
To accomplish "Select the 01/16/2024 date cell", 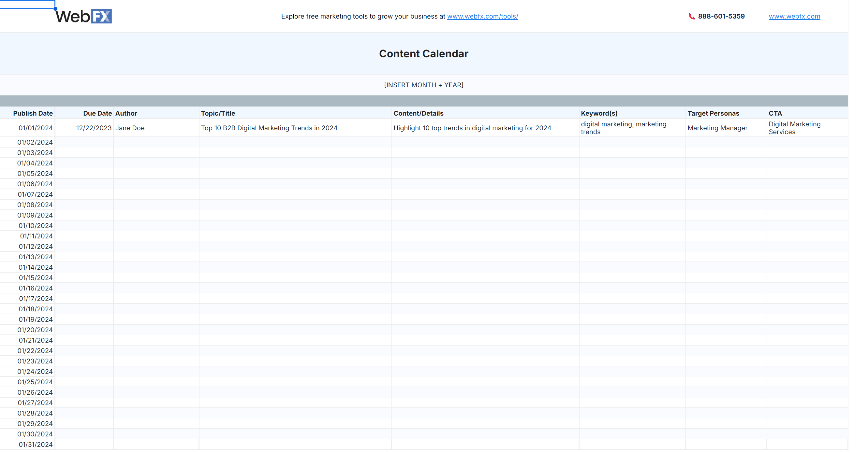I will 27,288.
